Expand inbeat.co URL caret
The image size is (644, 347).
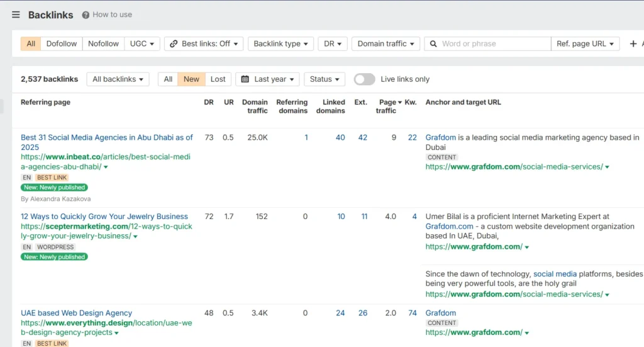[x=106, y=167]
